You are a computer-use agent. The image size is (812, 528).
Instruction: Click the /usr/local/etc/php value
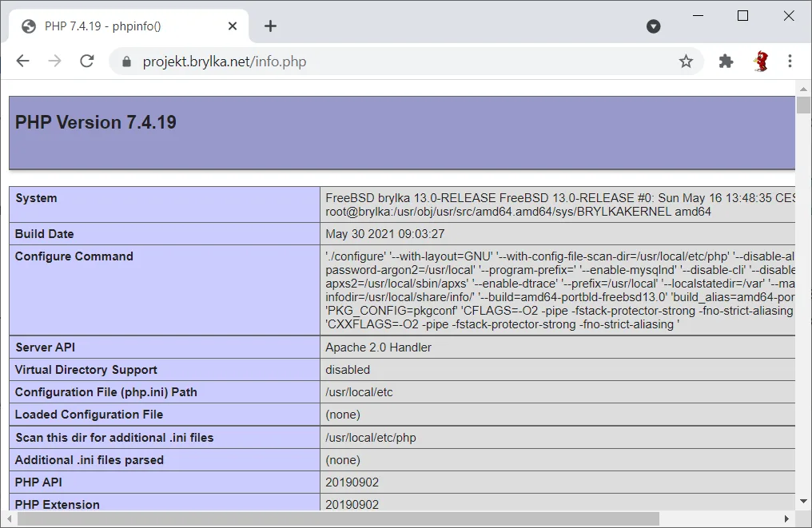370,438
